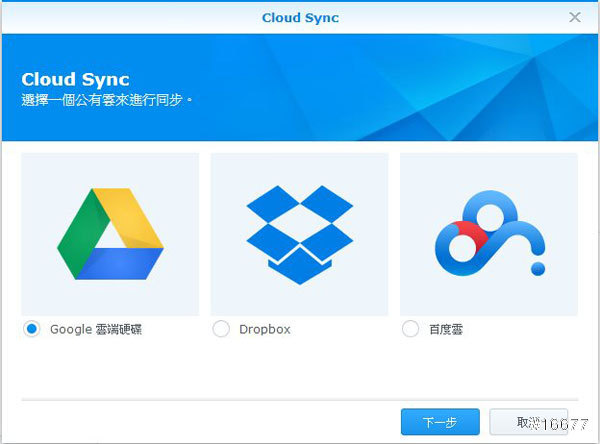Click the white Cloud Sync banner heading
The width and height of the screenshot is (600, 444).
pos(75,79)
